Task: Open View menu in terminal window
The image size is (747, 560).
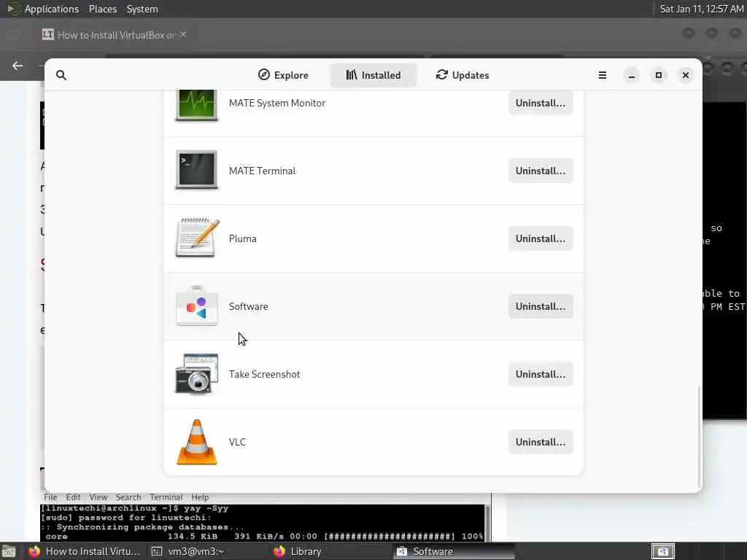Action: point(98,497)
